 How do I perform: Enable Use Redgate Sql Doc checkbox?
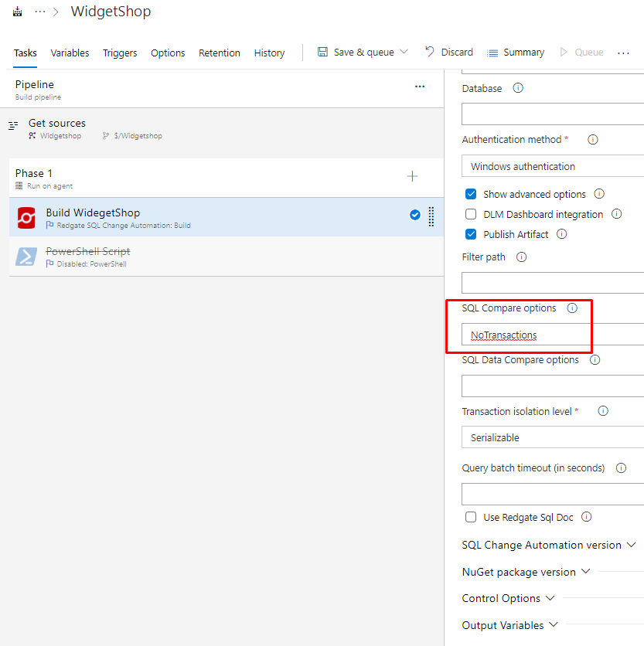[470, 517]
